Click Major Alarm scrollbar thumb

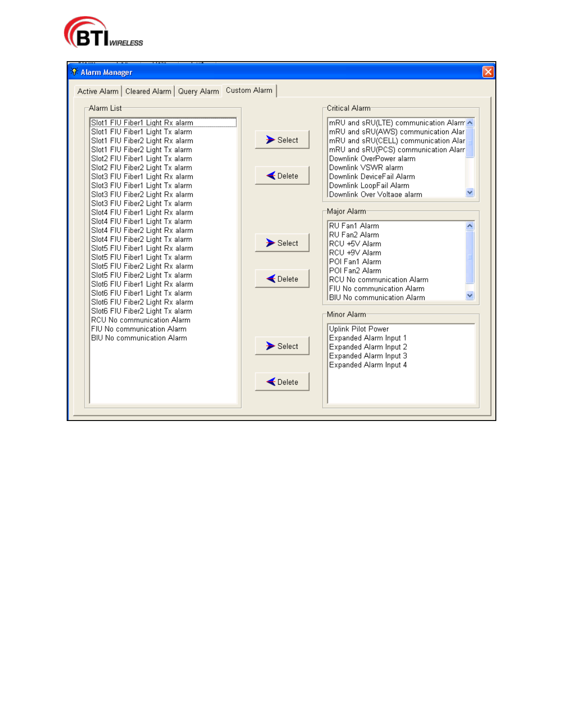tap(470, 257)
